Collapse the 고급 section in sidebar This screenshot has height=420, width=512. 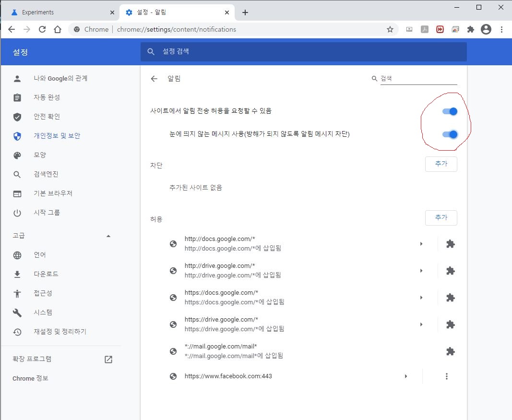(108, 236)
